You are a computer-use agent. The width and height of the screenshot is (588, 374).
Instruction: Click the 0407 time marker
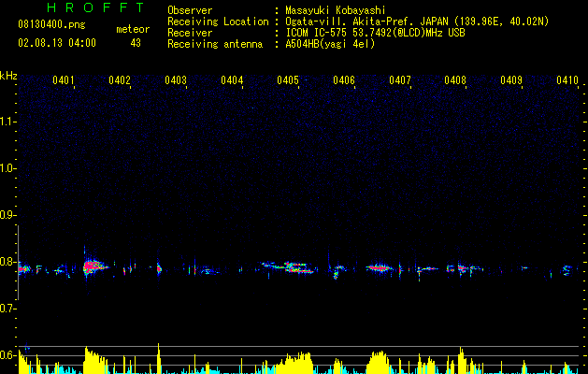[x=400, y=80]
